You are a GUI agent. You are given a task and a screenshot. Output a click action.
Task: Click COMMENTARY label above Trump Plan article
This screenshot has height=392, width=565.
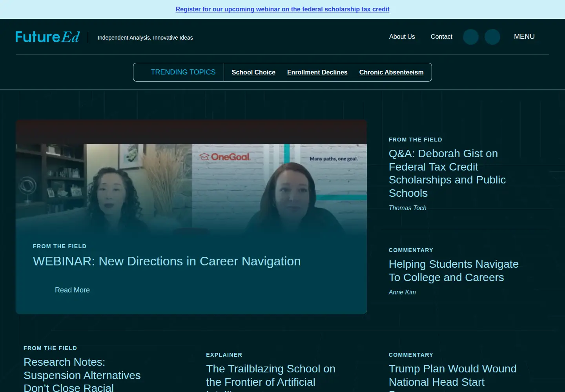411,355
